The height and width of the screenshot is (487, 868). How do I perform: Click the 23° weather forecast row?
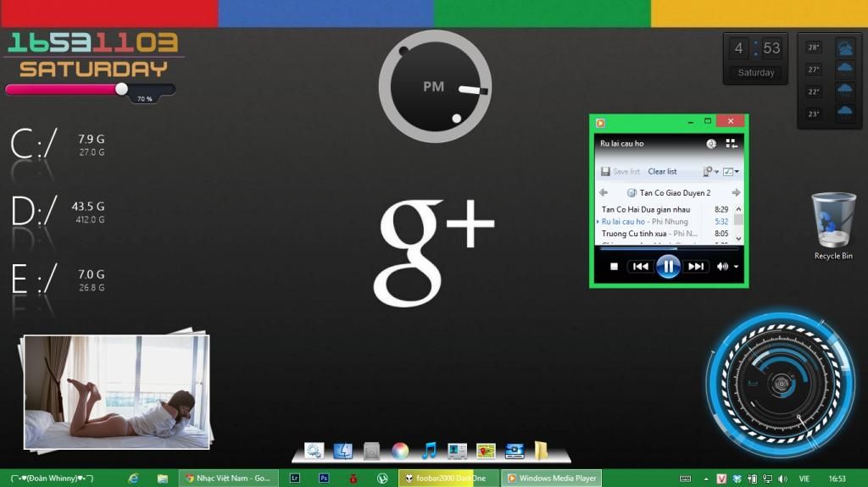pyautogui.click(x=829, y=114)
